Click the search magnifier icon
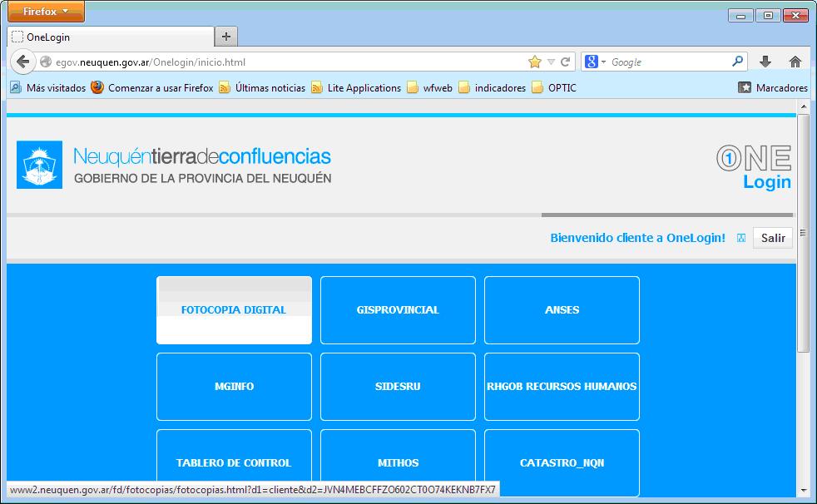 (737, 62)
